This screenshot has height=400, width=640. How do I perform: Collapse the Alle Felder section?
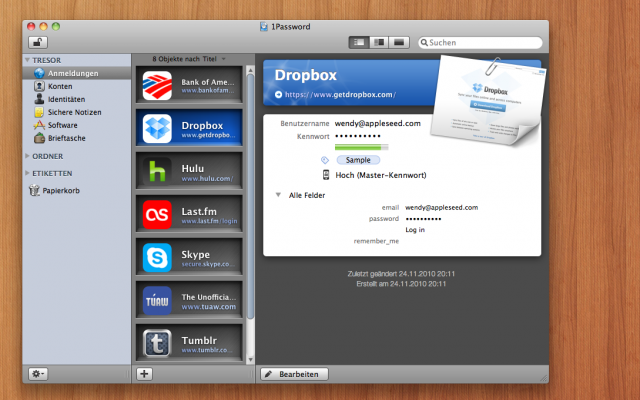coord(278,195)
